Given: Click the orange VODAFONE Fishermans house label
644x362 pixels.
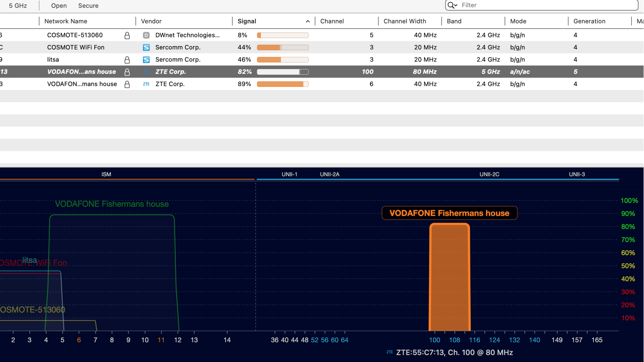Looking at the screenshot, I should tap(449, 213).
